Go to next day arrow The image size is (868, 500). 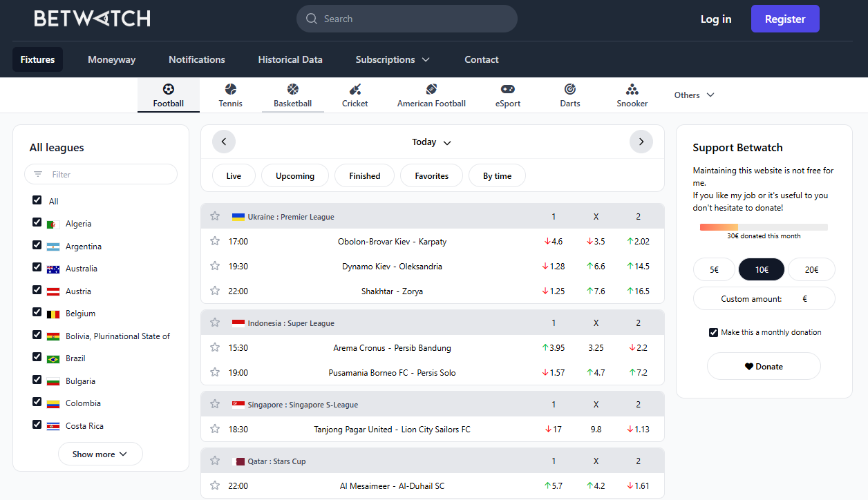pyautogui.click(x=641, y=142)
